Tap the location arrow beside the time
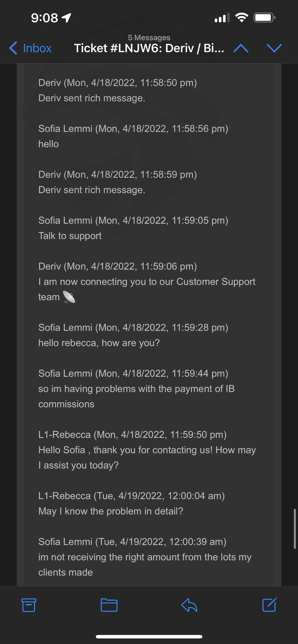 click(x=67, y=18)
